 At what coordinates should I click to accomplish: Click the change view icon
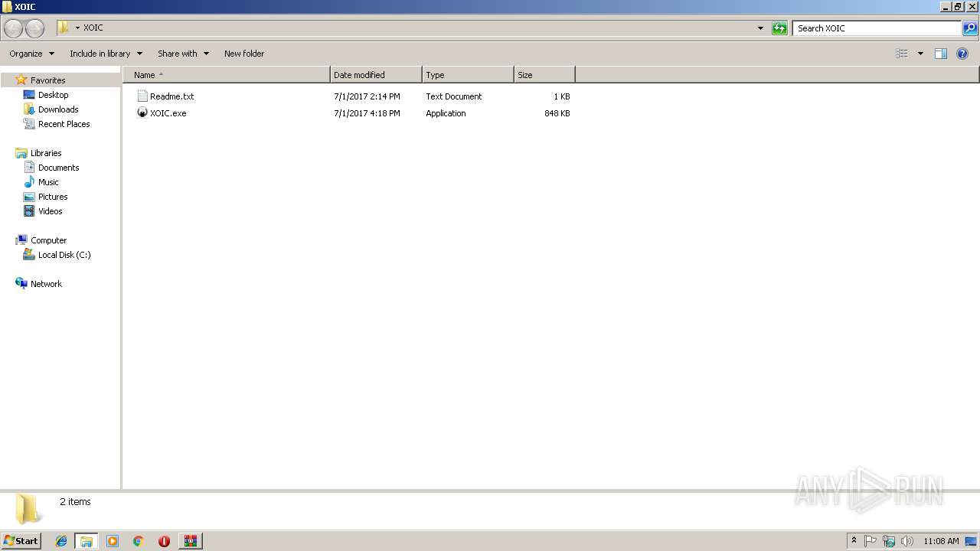(x=902, y=54)
